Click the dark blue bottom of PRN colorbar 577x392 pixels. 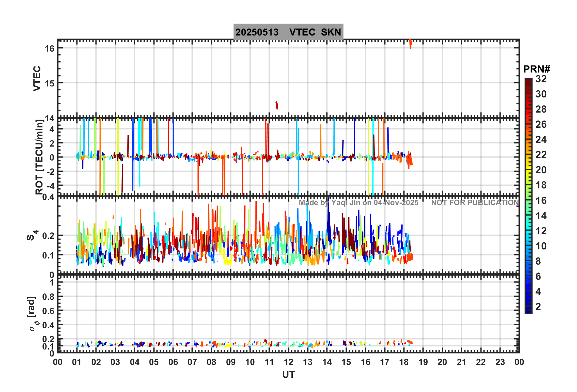tap(528, 310)
